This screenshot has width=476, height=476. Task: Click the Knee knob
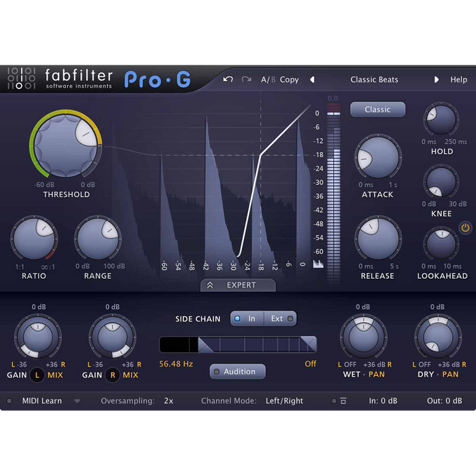(x=441, y=182)
